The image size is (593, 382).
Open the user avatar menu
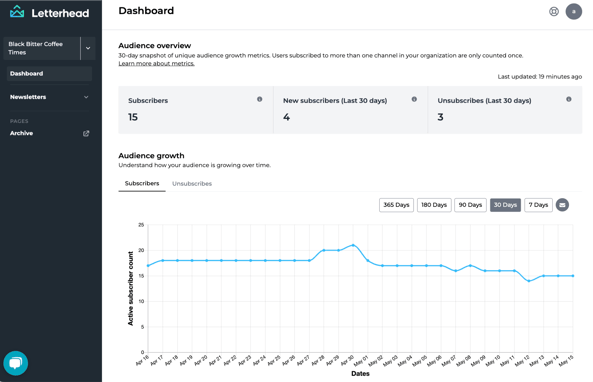[574, 12]
